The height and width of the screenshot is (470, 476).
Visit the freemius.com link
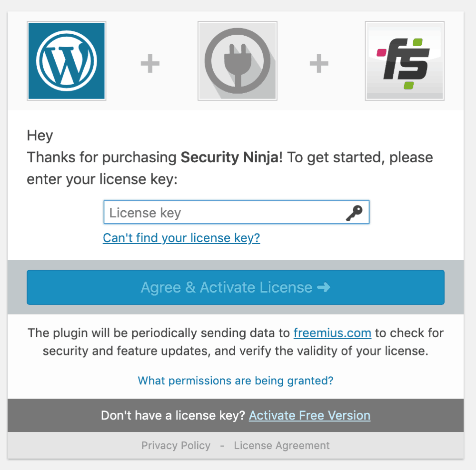point(332,333)
